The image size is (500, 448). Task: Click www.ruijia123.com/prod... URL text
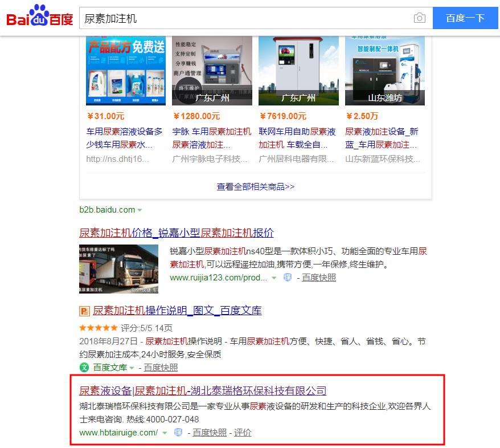219,278
